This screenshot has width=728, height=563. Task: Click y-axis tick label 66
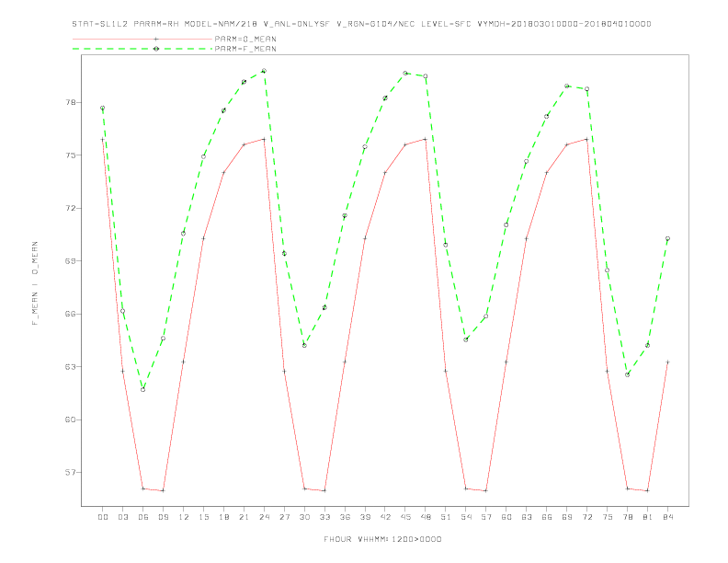tap(71, 314)
